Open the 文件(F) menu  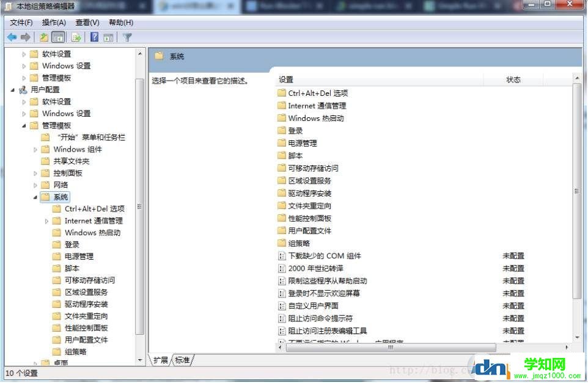(21, 23)
